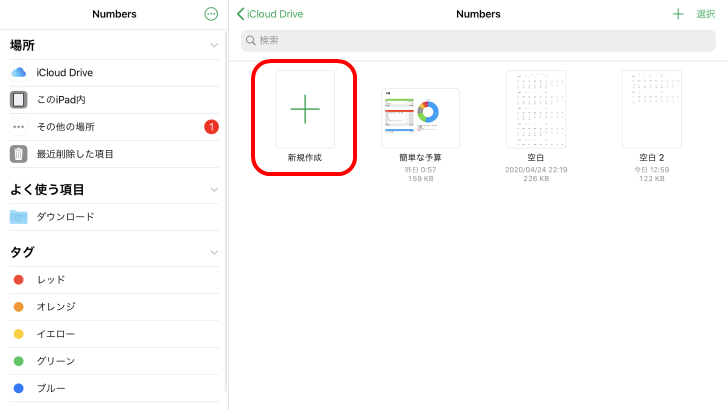Open ダウンロード favorites label
The height and width of the screenshot is (410, 728).
coord(65,217)
